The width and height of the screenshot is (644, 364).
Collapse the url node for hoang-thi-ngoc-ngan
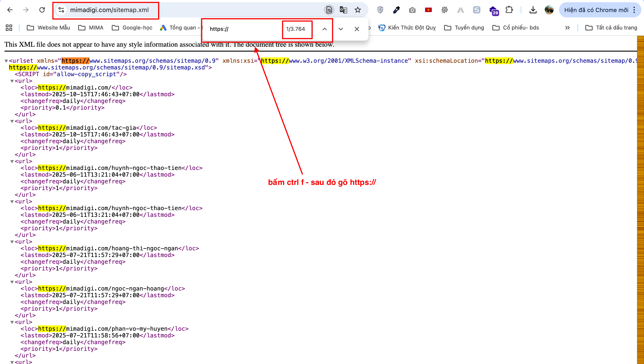tap(12, 242)
